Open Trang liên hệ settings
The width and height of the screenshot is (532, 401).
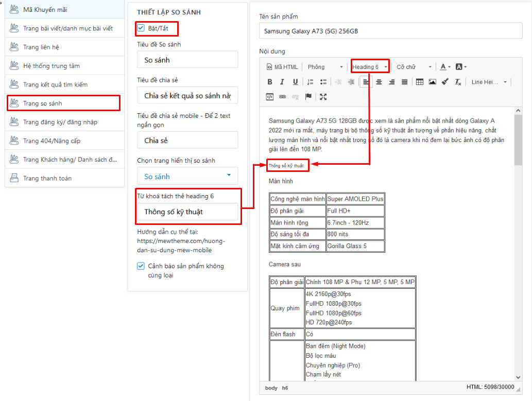click(x=64, y=47)
